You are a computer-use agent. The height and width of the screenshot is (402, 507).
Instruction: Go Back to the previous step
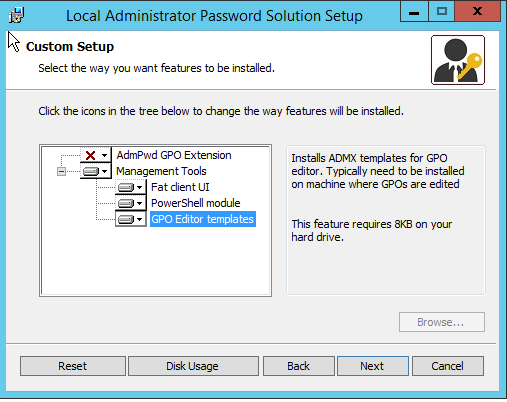299,366
